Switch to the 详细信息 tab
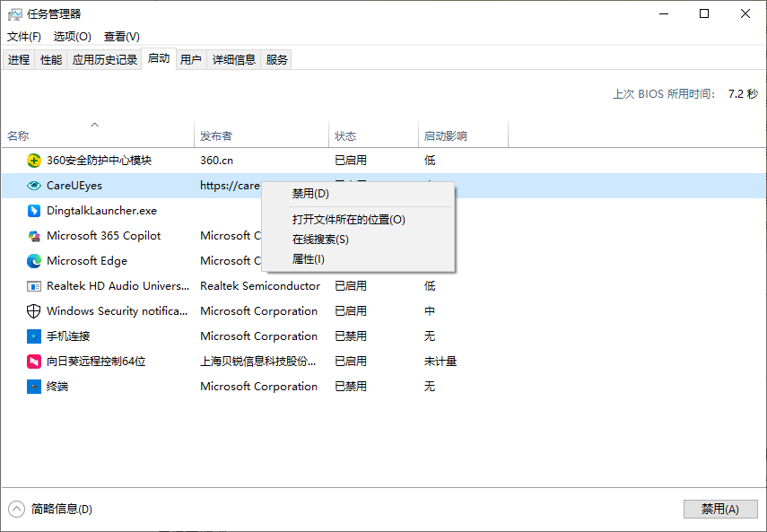767x532 pixels. click(234, 59)
